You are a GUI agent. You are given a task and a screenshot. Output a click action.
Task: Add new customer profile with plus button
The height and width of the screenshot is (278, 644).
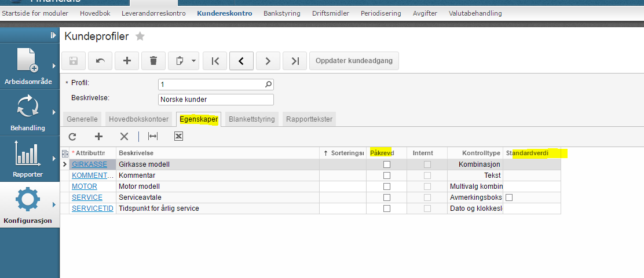pos(127,61)
